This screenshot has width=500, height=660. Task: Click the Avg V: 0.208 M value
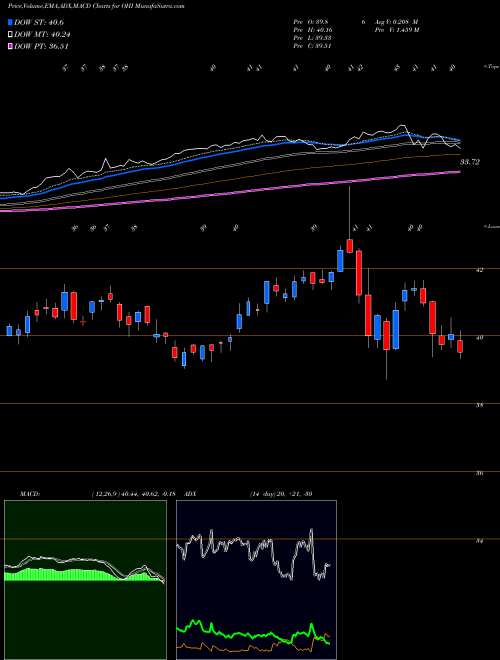[396, 22]
